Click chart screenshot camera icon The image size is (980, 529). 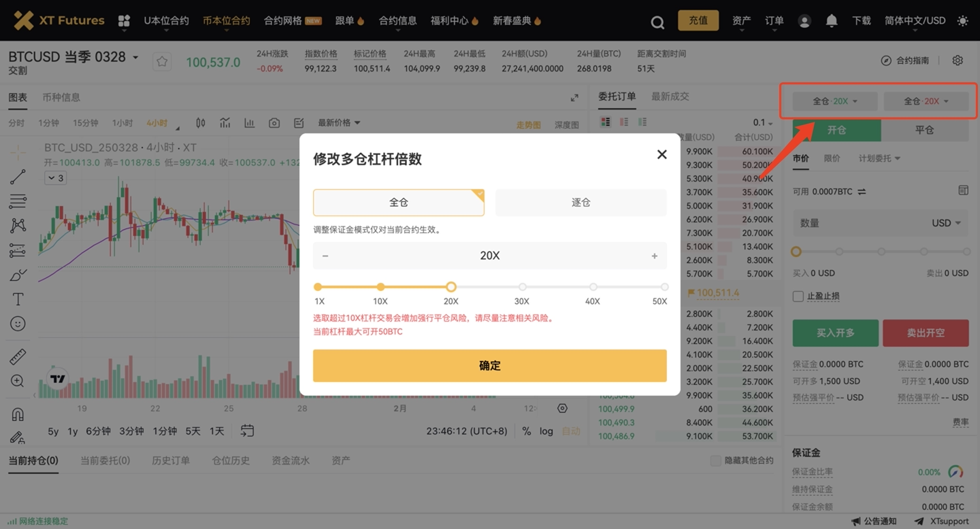[274, 123]
